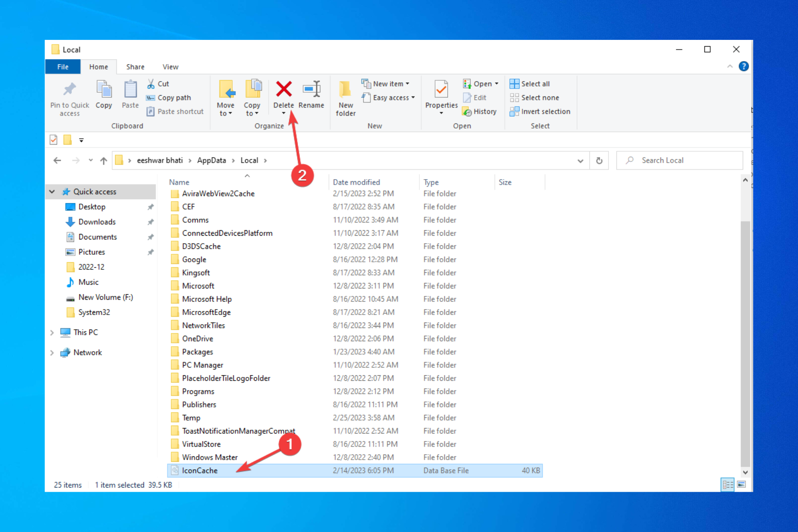This screenshot has width=798, height=532.
Task: Open the Properties icon in ribbon
Action: [441, 89]
